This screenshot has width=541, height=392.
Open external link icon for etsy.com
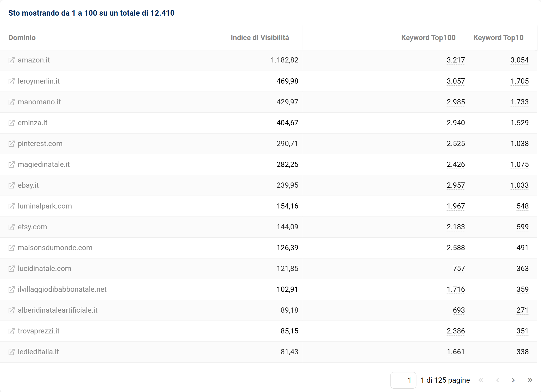(11, 227)
